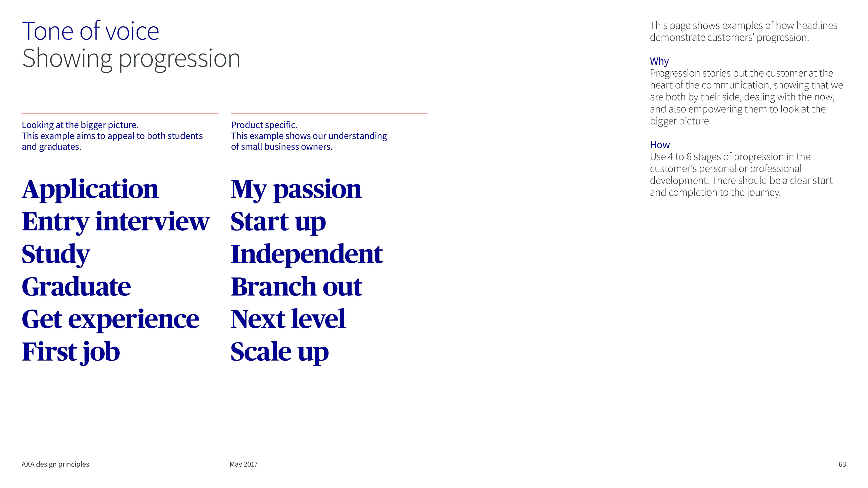This screenshot has width=868, height=488.
Task: Click the 'Study' headline text
Action: click(56, 254)
